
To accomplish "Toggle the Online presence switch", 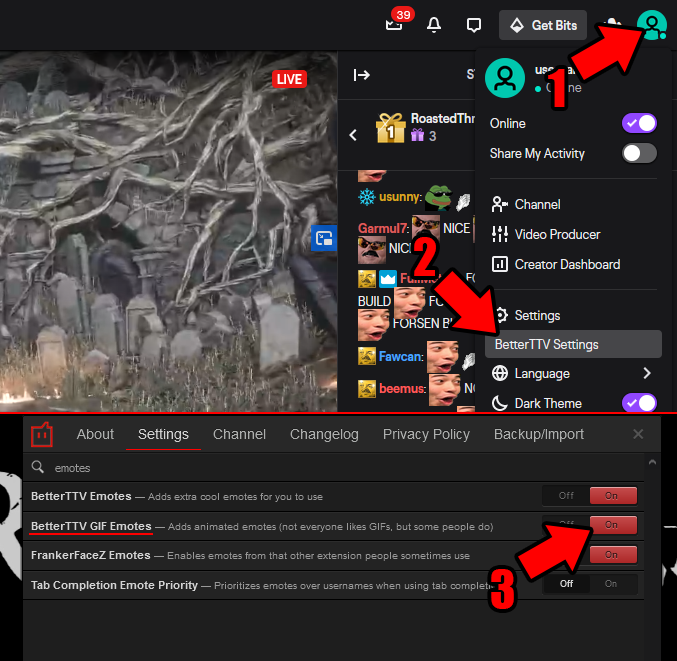I will [x=639, y=123].
